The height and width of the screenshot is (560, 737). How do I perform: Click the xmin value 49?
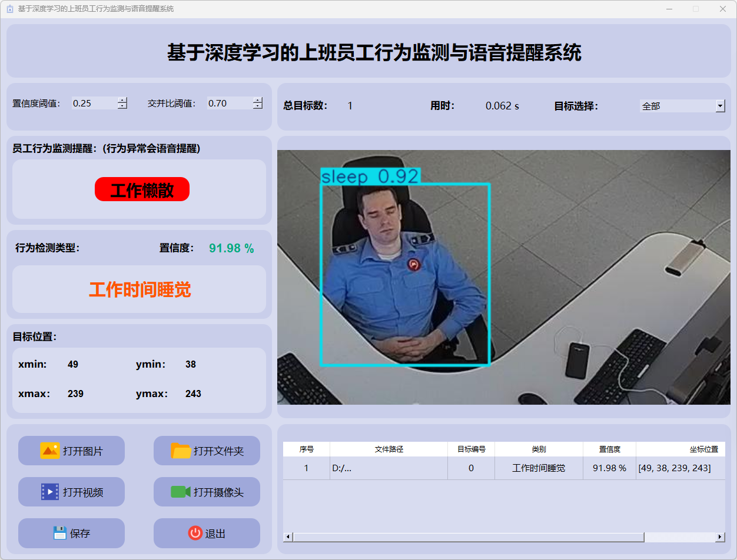point(73,365)
